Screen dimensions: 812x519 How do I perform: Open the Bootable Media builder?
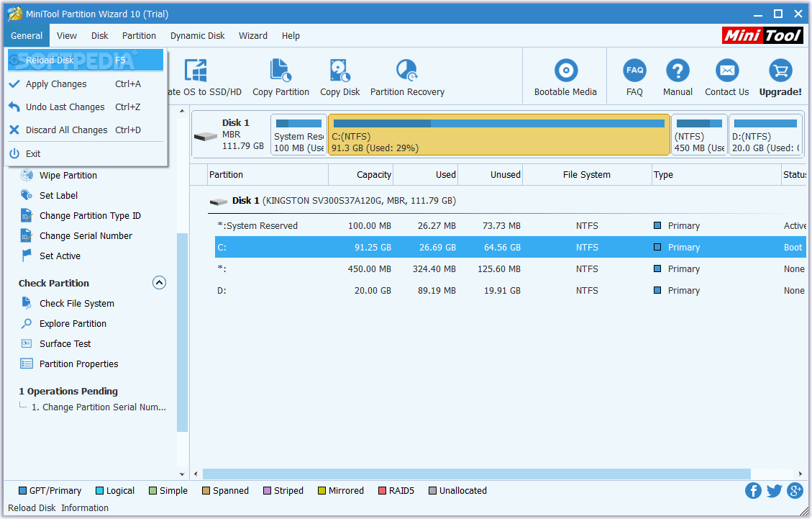click(565, 70)
